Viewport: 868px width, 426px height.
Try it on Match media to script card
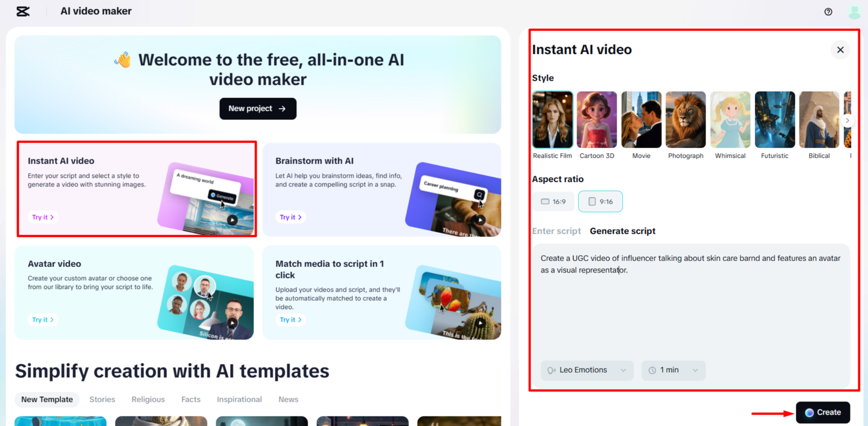click(290, 320)
